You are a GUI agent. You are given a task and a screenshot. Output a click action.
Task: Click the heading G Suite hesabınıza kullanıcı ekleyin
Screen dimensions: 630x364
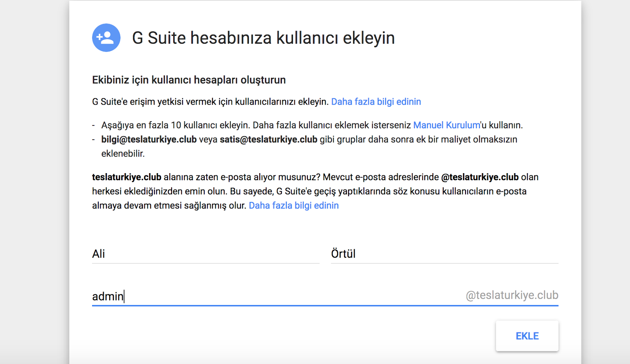pyautogui.click(x=263, y=38)
